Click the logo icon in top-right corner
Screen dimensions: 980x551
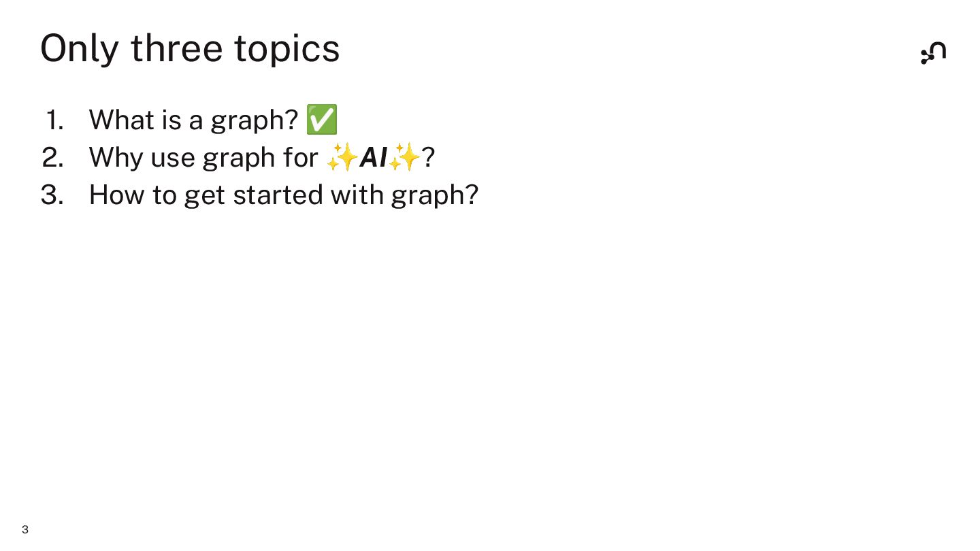point(933,52)
